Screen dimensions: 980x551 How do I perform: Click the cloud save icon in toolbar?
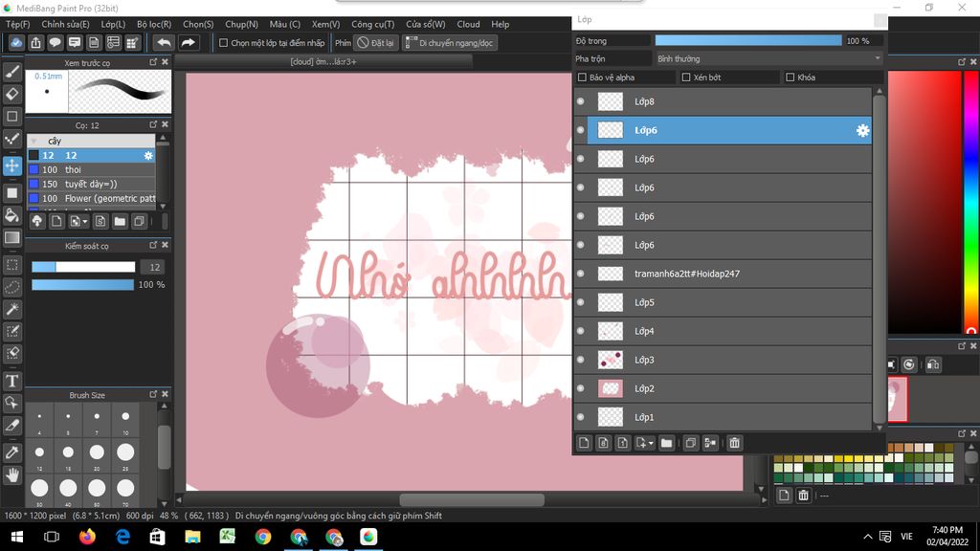tap(16, 42)
